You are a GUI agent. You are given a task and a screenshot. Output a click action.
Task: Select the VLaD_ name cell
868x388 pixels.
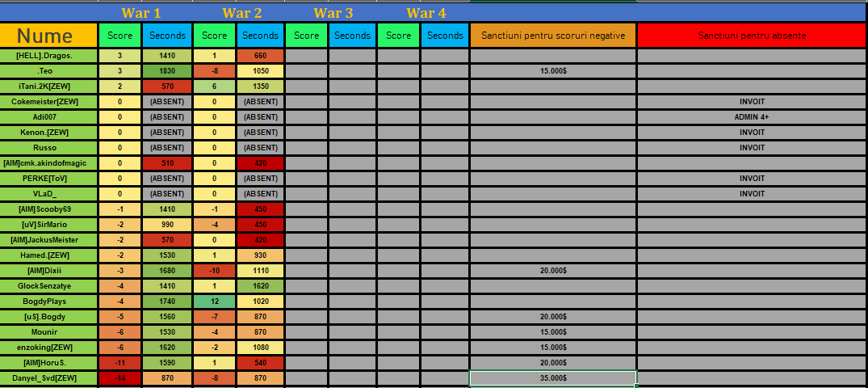(x=48, y=194)
